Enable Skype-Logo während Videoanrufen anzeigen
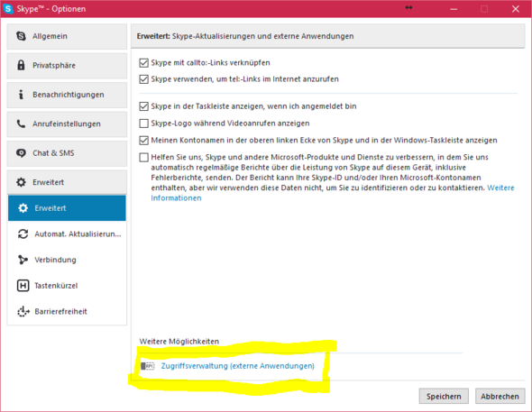532x412 pixels. 144,124
